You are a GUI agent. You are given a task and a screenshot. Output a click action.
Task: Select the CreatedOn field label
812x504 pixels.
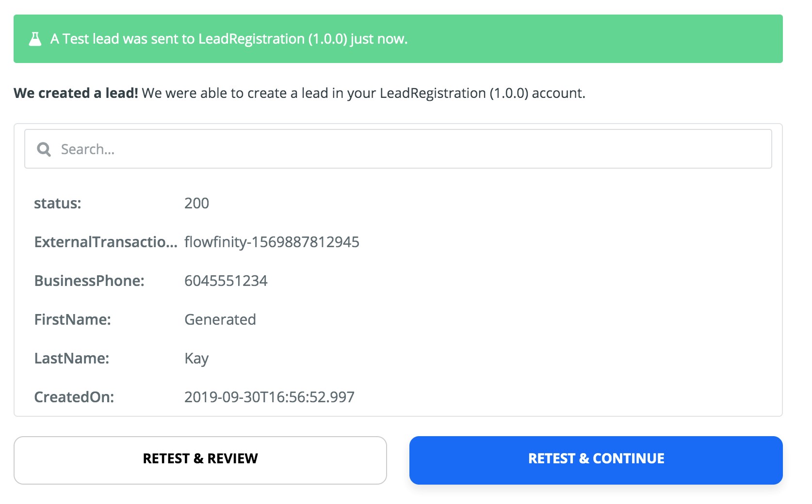coord(74,397)
